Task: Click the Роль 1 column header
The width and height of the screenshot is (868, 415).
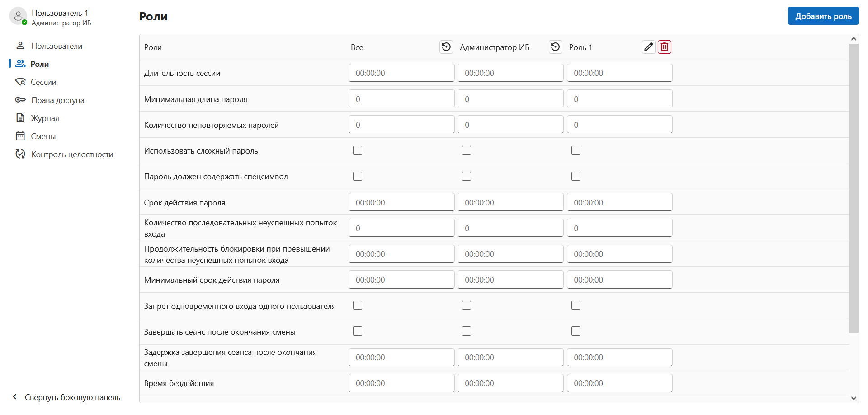Action: point(580,47)
